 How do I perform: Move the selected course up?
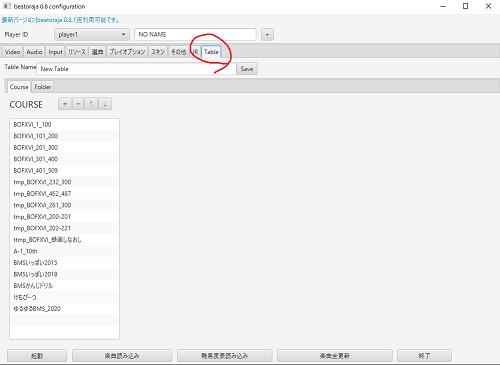91,104
